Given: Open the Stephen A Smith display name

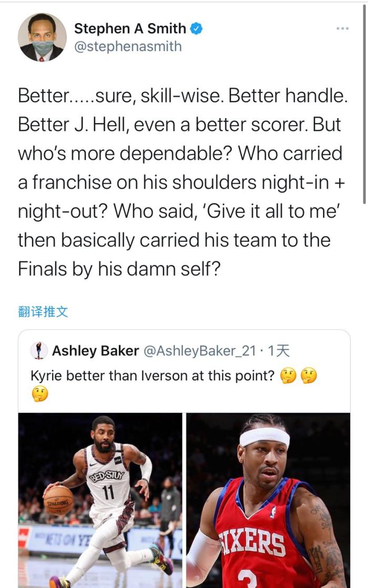Looking at the screenshot, I should click(x=130, y=28).
